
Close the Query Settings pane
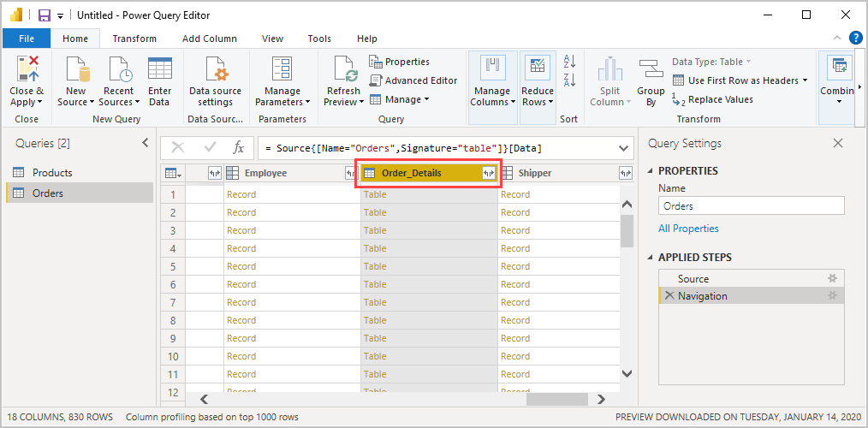pos(838,144)
